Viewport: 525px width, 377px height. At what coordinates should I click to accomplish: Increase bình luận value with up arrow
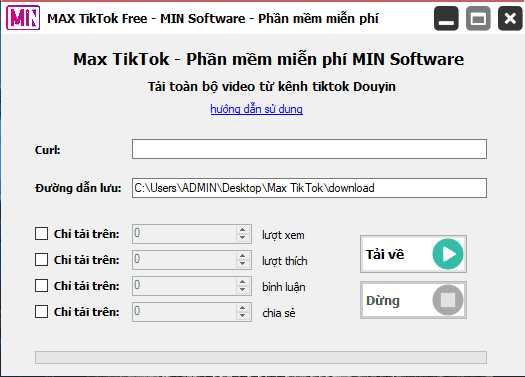coord(243,282)
